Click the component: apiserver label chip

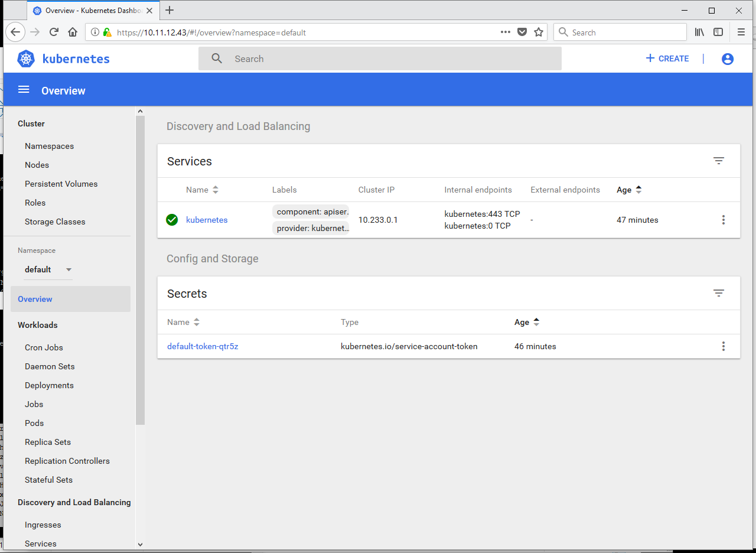point(311,212)
